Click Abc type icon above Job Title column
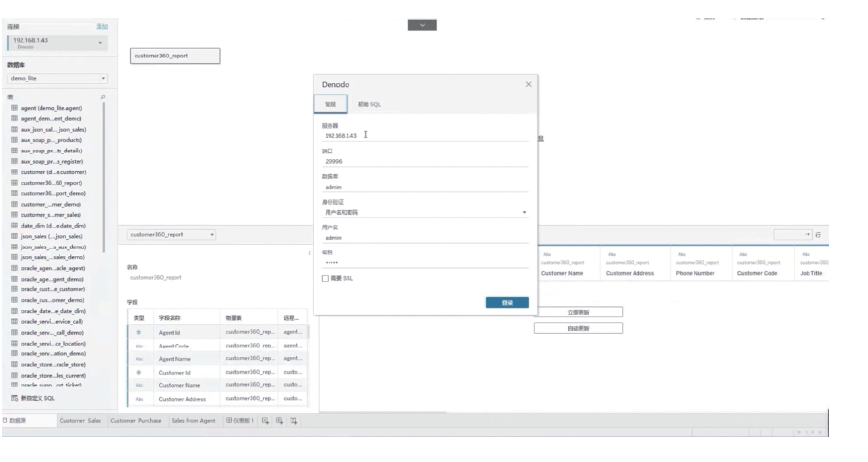 805,255
